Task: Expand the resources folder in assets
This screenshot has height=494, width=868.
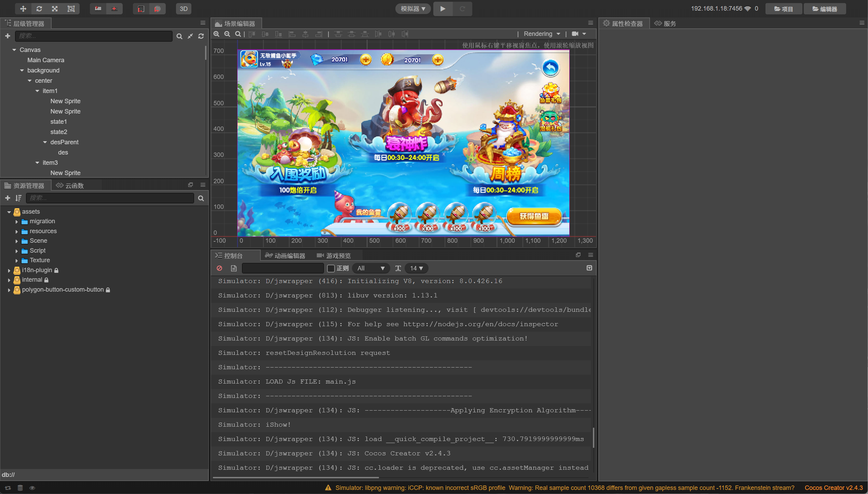Action: pyautogui.click(x=16, y=231)
